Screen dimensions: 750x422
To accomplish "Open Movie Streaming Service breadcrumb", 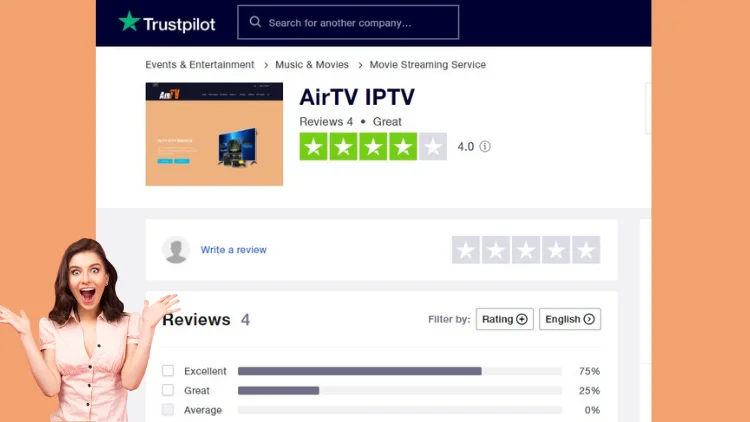I will (428, 65).
